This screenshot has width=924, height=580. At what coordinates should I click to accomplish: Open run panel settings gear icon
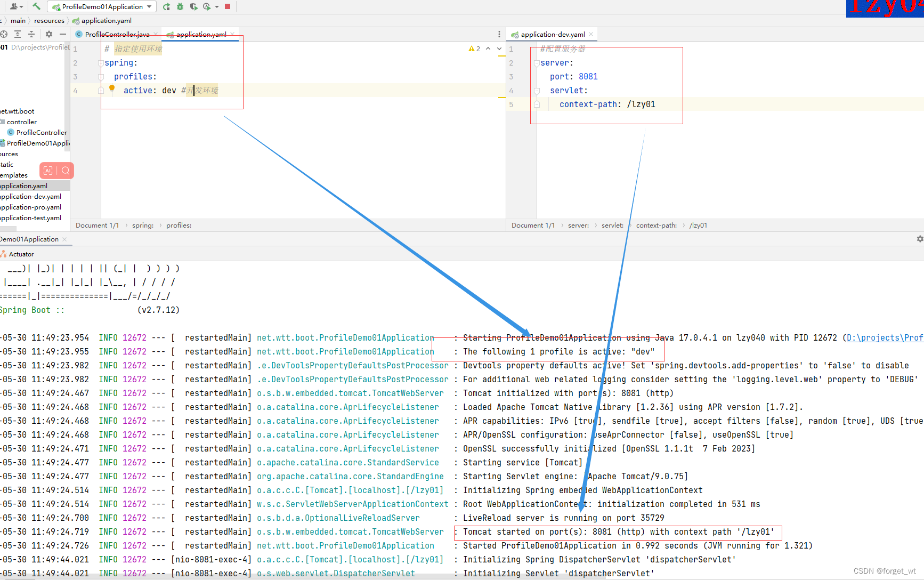pyautogui.click(x=920, y=239)
